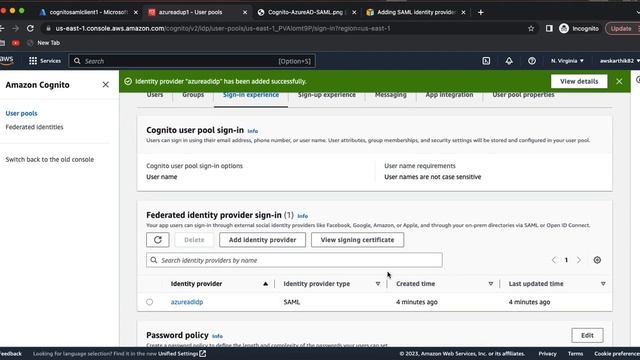This screenshot has width=640, height=360.
Task: Open Federated identities in sidebar
Action: click(34, 127)
